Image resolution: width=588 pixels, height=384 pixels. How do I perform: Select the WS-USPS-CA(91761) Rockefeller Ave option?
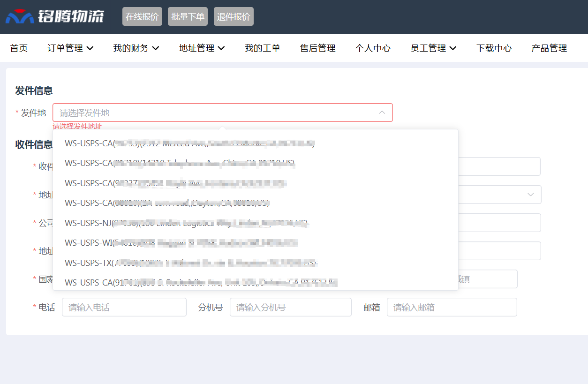pyautogui.click(x=256, y=282)
